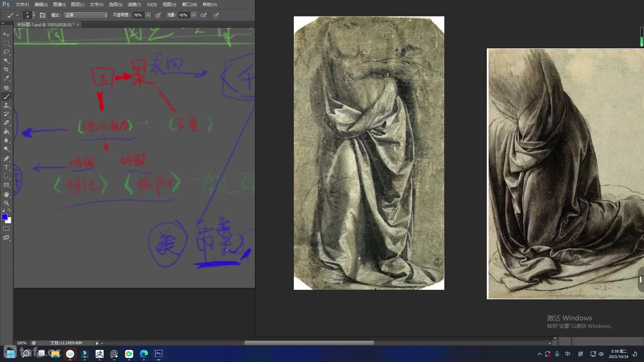
Task: Select the Eyedropper tool
Action: 6,78
